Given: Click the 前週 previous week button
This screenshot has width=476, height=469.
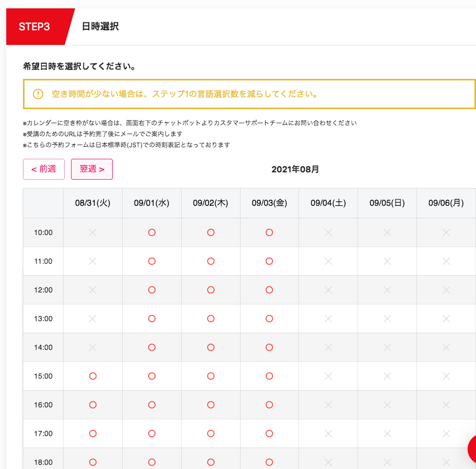Looking at the screenshot, I should coord(44,169).
